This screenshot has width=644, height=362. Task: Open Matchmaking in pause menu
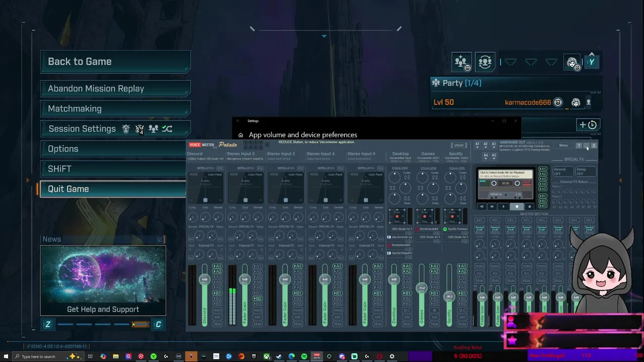coord(115,109)
